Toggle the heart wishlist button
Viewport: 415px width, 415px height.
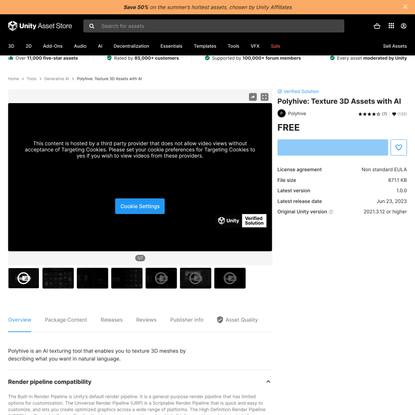click(399, 147)
